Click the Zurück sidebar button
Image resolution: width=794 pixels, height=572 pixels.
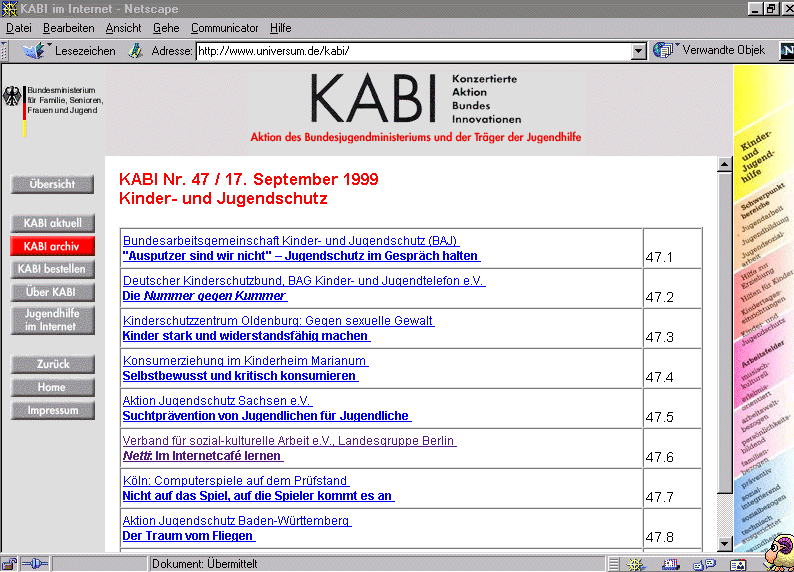click(x=52, y=364)
